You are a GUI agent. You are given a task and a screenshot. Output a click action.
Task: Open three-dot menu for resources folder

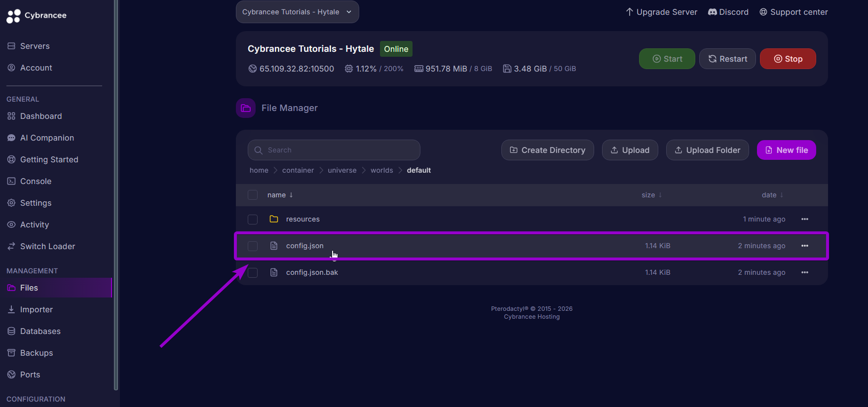point(804,219)
